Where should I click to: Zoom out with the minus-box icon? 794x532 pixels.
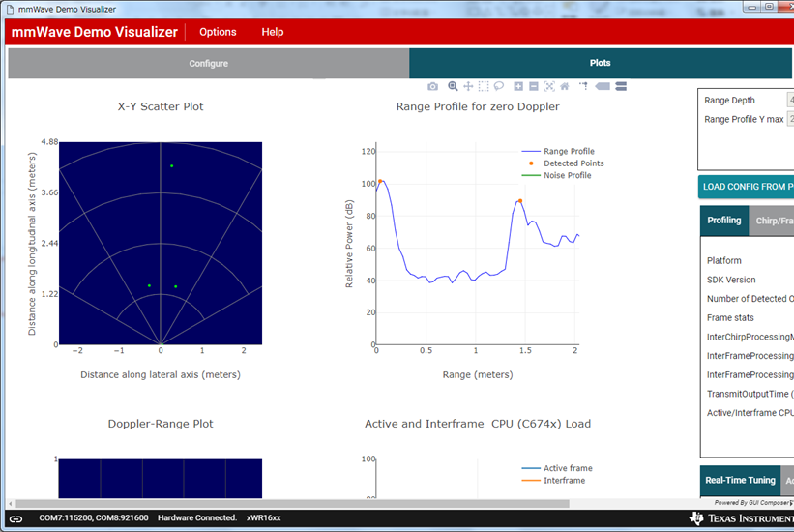pyautogui.click(x=533, y=87)
